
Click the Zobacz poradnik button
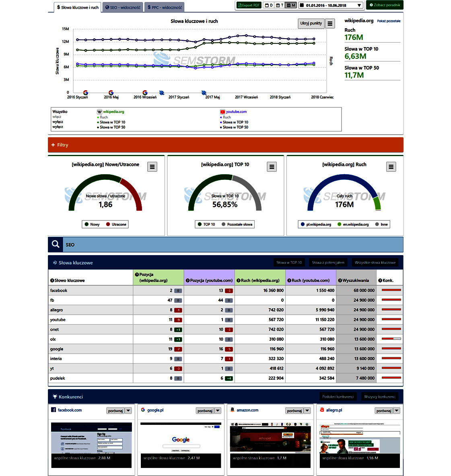point(385,5)
